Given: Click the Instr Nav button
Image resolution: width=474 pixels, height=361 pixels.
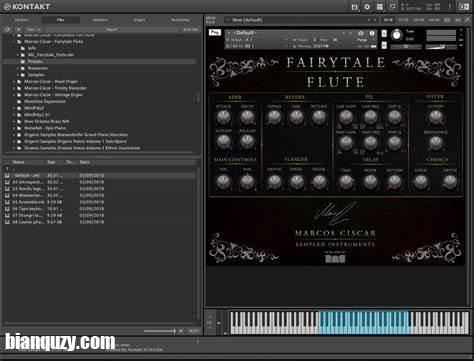Looking at the screenshot, I should coord(191,29).
